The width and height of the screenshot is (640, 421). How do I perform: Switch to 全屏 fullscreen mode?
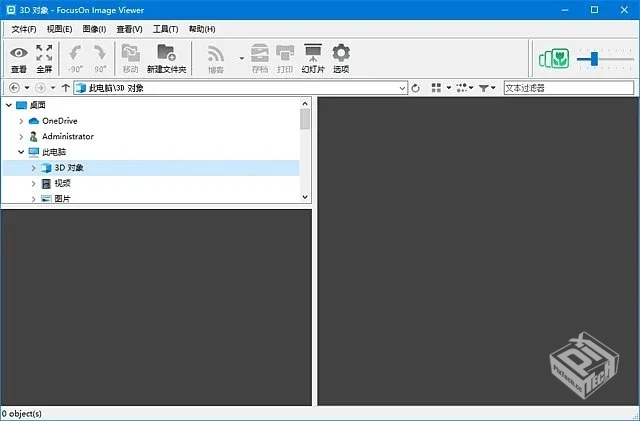44,58
